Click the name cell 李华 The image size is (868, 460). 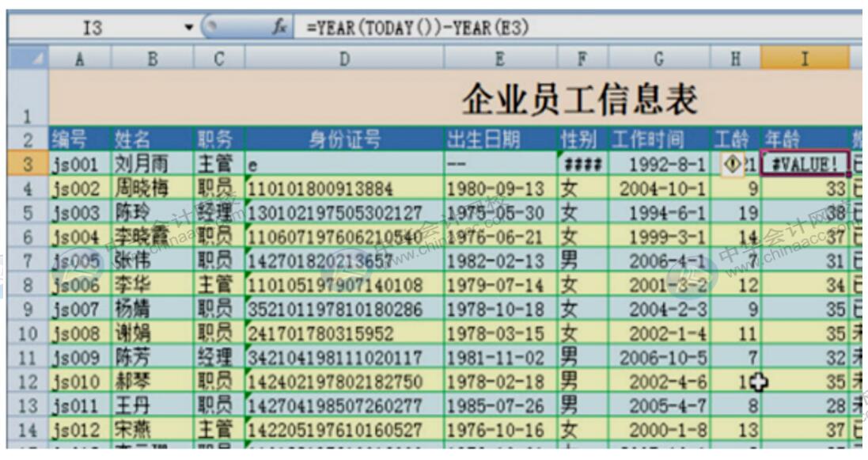click(x=152, y=285)
